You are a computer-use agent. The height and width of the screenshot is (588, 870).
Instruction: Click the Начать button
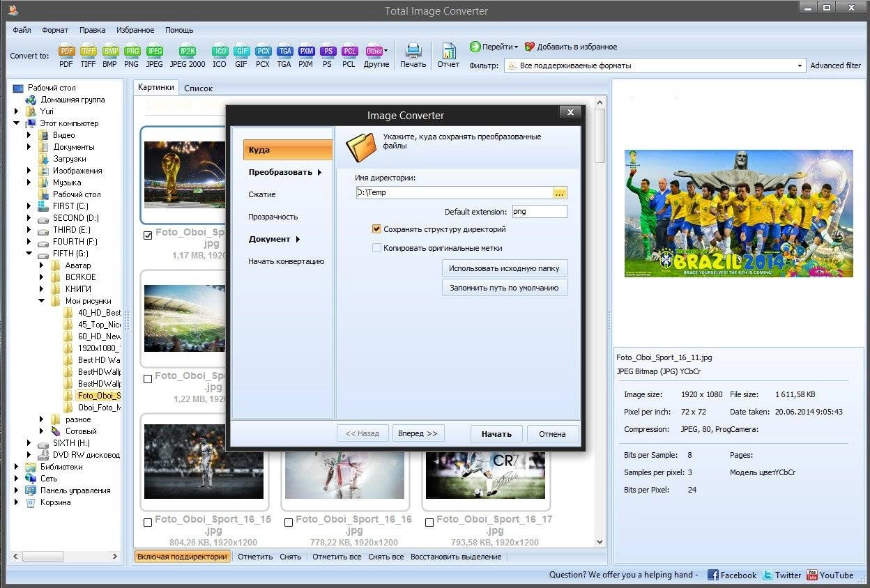496,433
